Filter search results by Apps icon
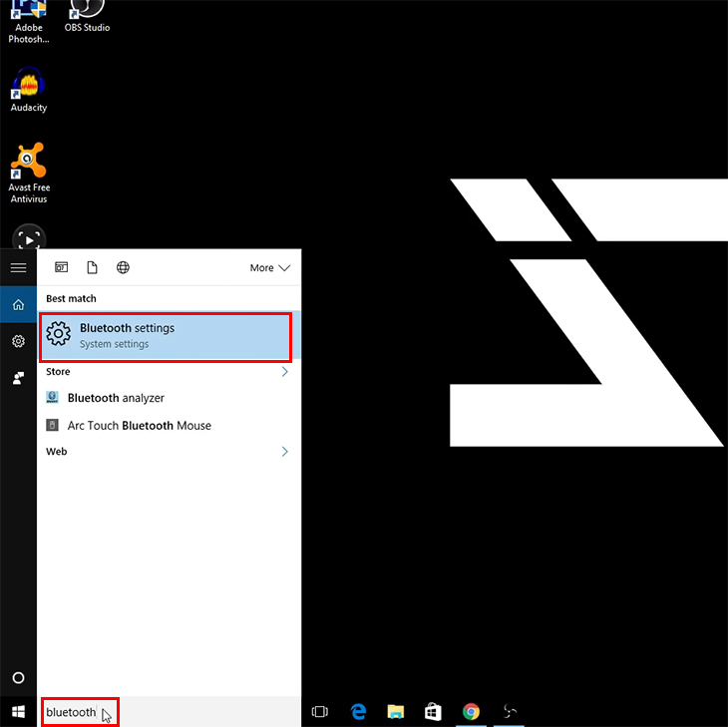The width and height of the screenshot is (728, 727). [61, 267]
